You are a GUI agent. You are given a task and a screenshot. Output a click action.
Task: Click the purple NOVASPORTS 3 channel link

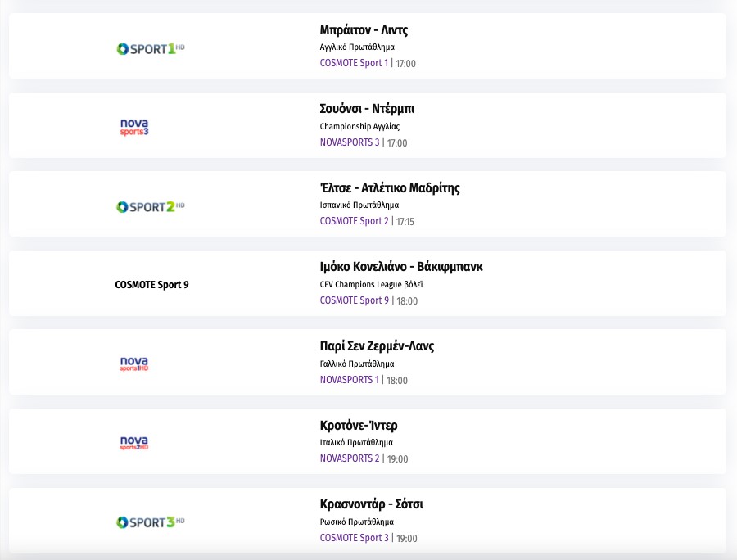tap(350, 142)
